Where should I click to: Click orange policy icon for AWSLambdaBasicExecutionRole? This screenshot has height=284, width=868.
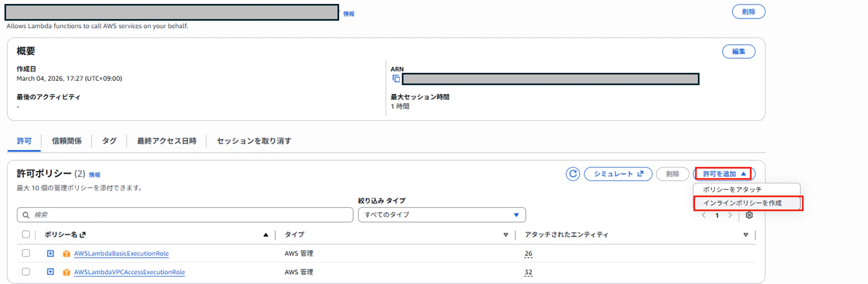pos(67,254)
